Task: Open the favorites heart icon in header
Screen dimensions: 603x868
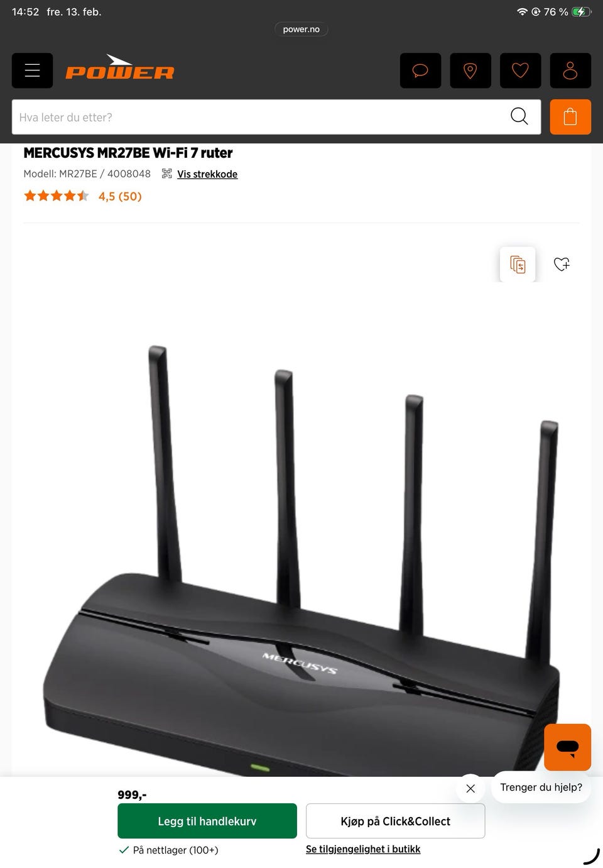Action: click(x=520, y=70)
